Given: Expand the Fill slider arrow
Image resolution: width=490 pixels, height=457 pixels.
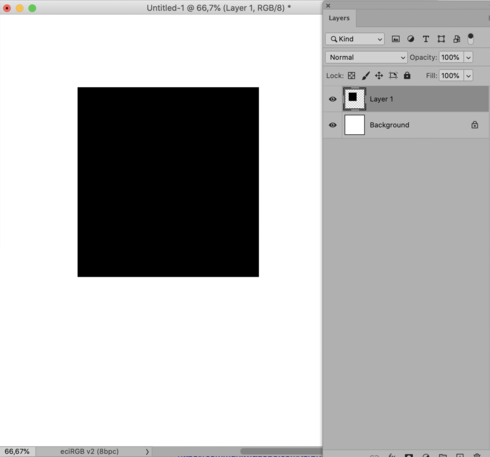Looking at the screenshot, I should click(468, 76).
